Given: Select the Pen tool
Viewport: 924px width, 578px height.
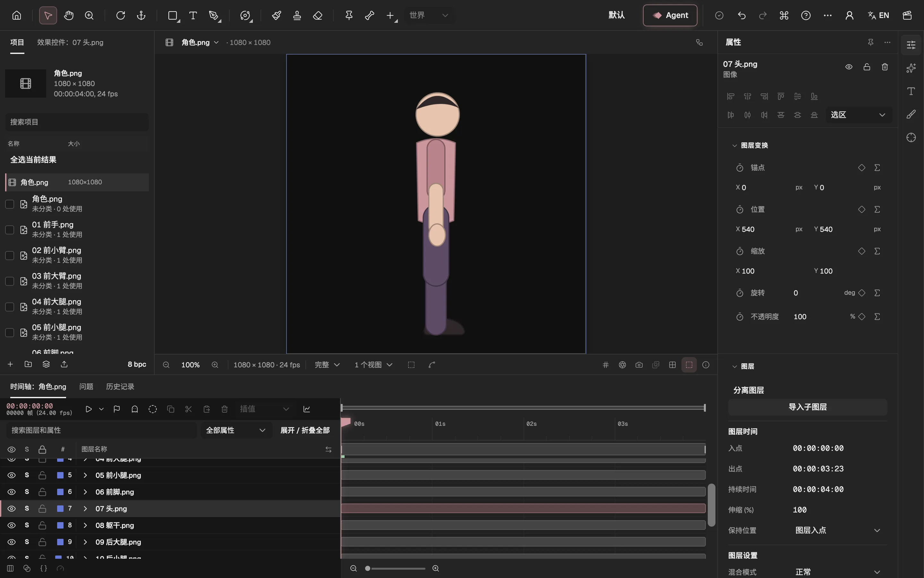Looking at the screenshot, I should pyautogui.click(x=214, y=15).
